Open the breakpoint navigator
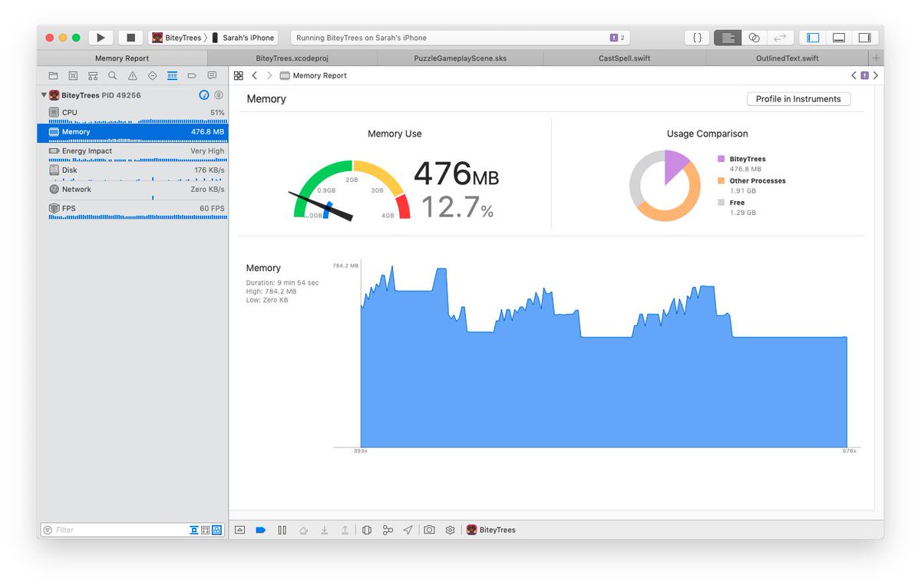Viewport: 921px width, 588px height. pos(192,76)
